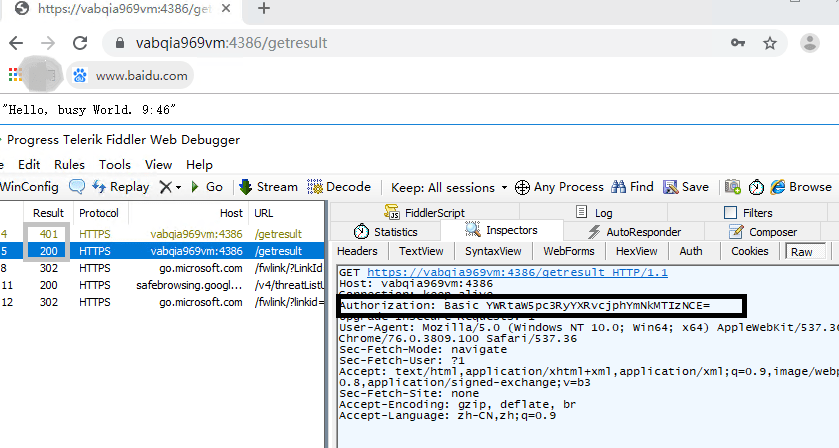The image size is (839, 448).
Task: Open the getresult URL link in raw request
Action: pyautogui.click(x=517, y=272)
